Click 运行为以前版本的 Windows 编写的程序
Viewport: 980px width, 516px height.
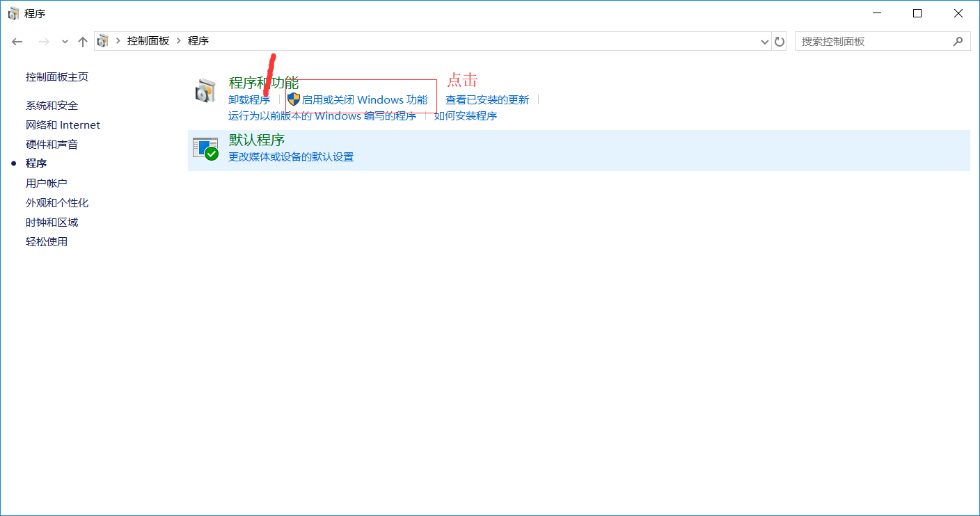click(x=322, y=116)
